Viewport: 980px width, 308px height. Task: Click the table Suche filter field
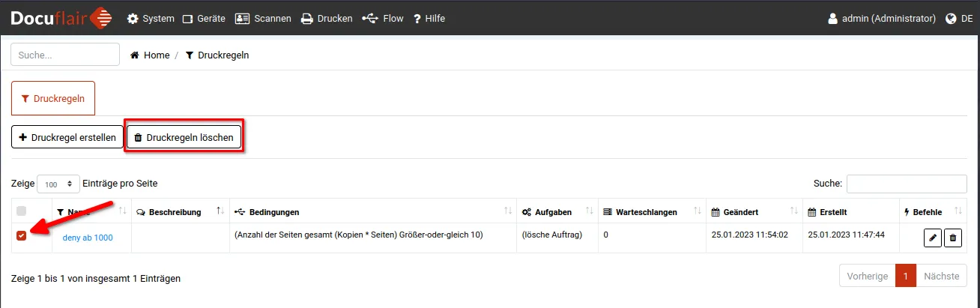(x=907, y=184)
